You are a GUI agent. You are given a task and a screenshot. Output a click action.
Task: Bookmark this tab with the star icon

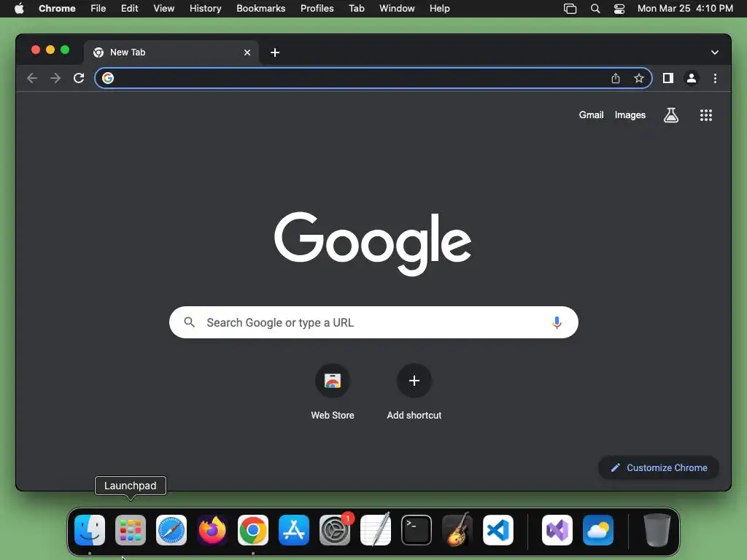(639, 78)
